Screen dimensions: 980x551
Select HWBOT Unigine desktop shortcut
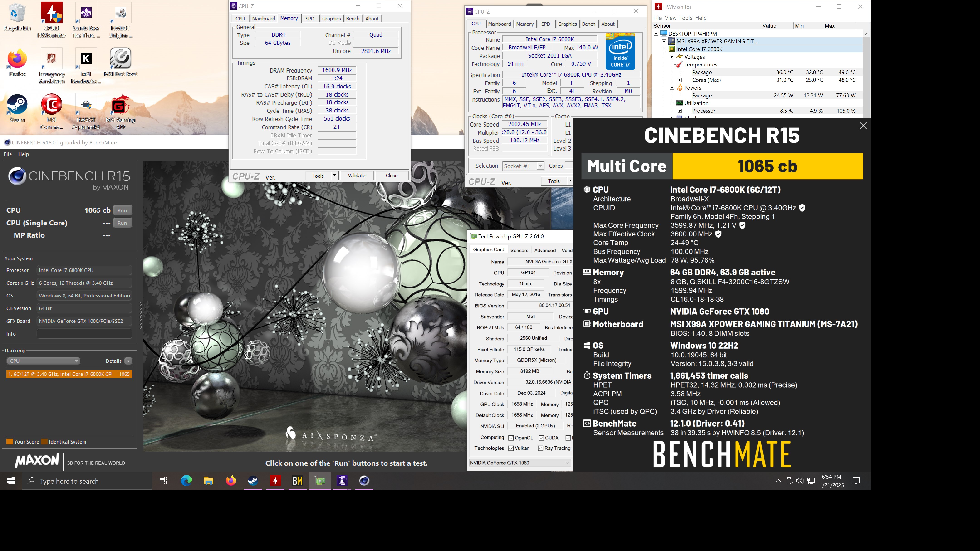click(120, 20)
